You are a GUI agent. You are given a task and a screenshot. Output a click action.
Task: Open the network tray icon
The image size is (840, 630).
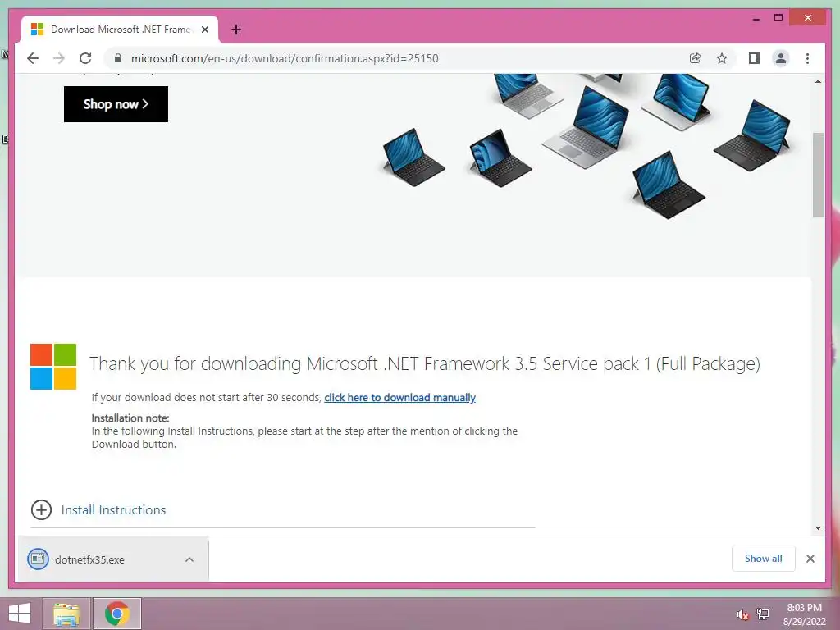pyautogui.click(x=763, y=614)
